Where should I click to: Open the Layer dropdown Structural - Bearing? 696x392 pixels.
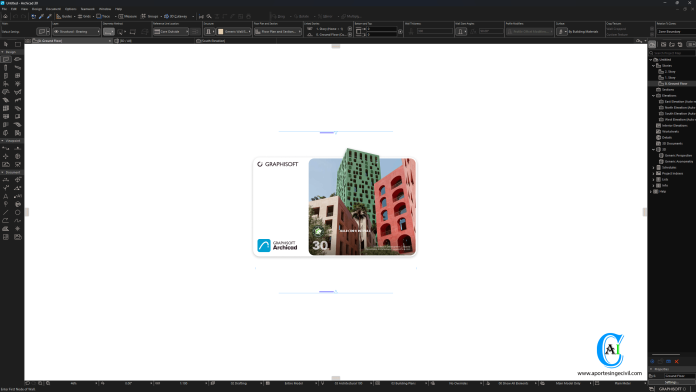coord(76,32)
